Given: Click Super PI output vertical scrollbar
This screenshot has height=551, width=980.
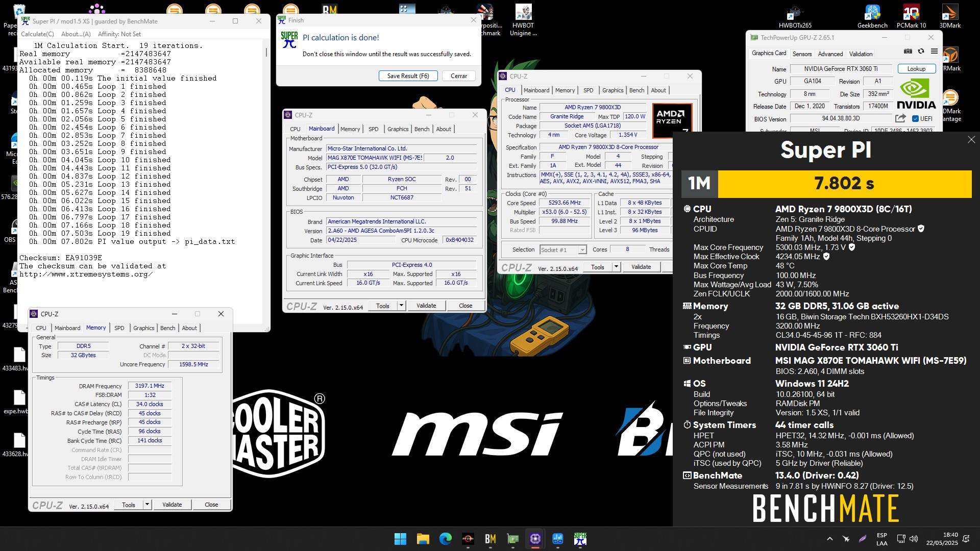Looking at the screenshot, I should tap(266, 53).
